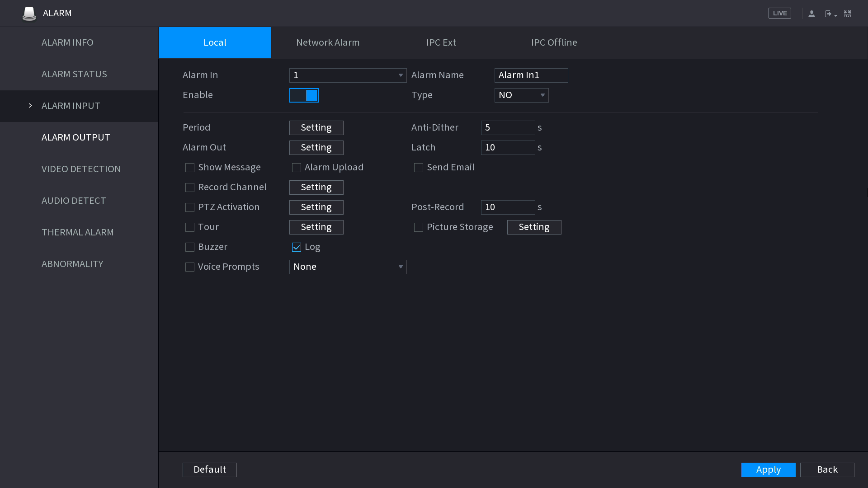
Task: Open VIDEO DETECTION settings
Action: click(x=81, y=169)
